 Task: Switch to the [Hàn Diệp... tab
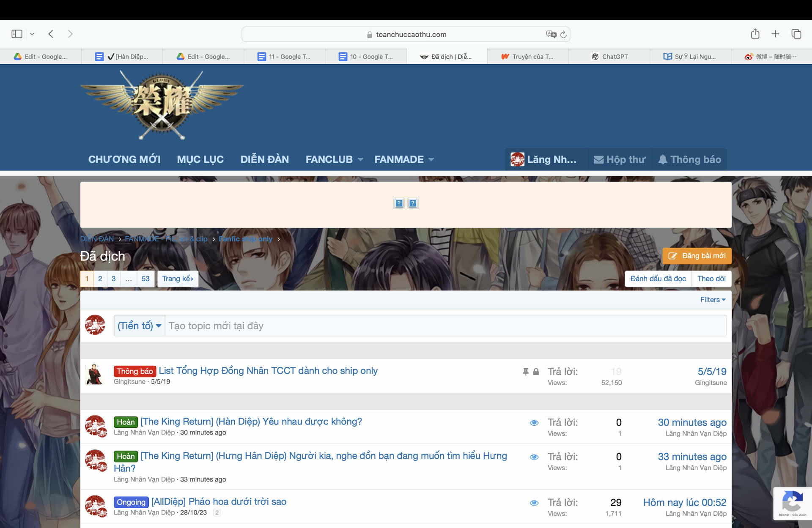point(122,57)
